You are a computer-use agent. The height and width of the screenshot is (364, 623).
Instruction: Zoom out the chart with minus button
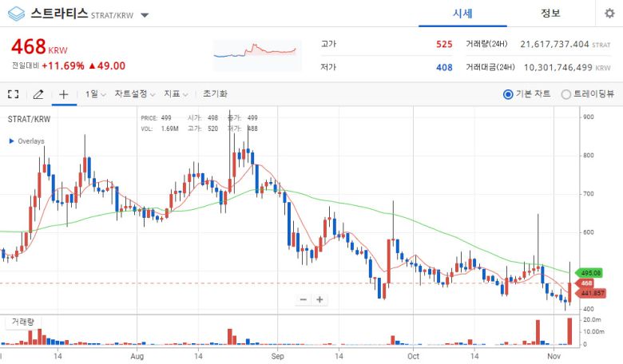(x=304, y=299)
